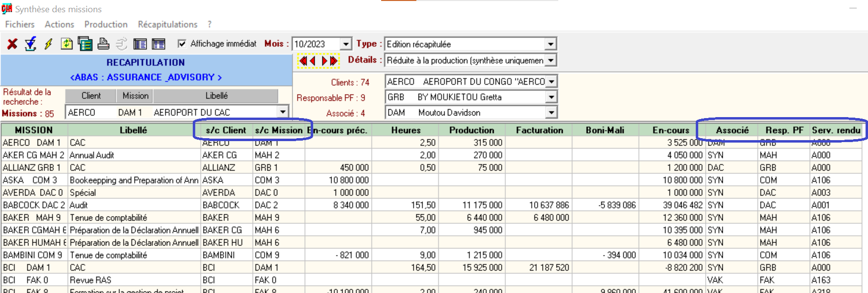
Task: Click the application icon in the title bar
Action: coord(7,8)
